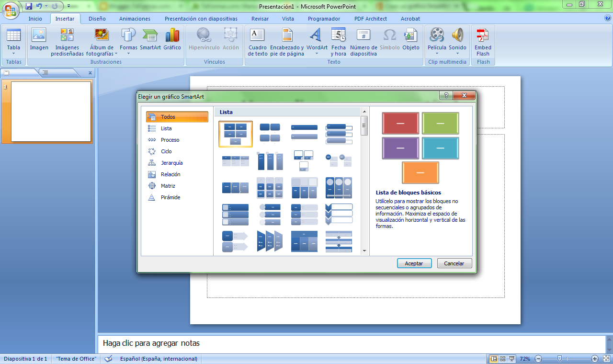
Task: Select the Gráfico chart icon
Action: pyautogui.click(x=172, y=36)
